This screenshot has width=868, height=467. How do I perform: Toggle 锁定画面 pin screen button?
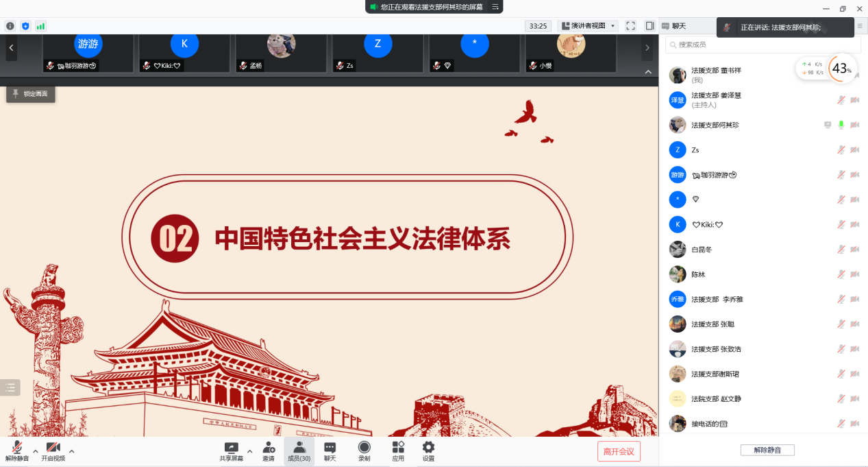pyautogui.click(x=31, y=94)
